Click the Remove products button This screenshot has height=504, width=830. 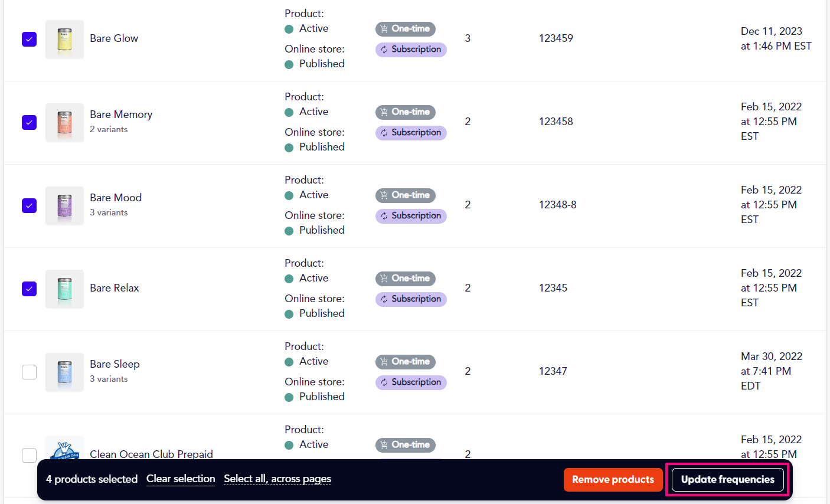coord(613,480)
